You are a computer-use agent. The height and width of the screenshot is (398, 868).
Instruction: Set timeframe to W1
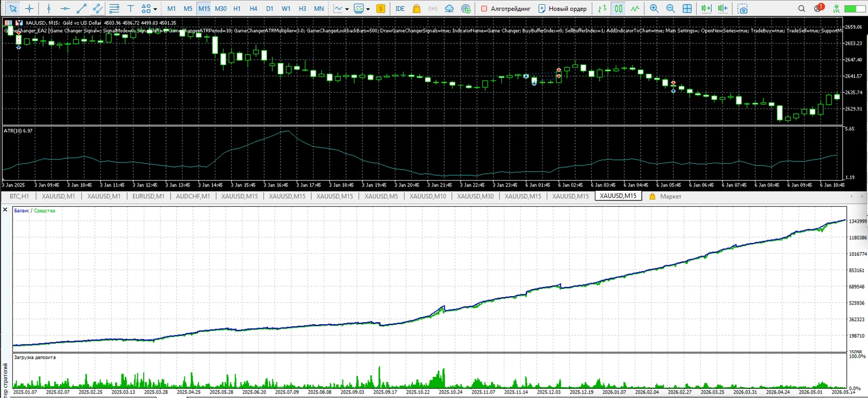286,9
